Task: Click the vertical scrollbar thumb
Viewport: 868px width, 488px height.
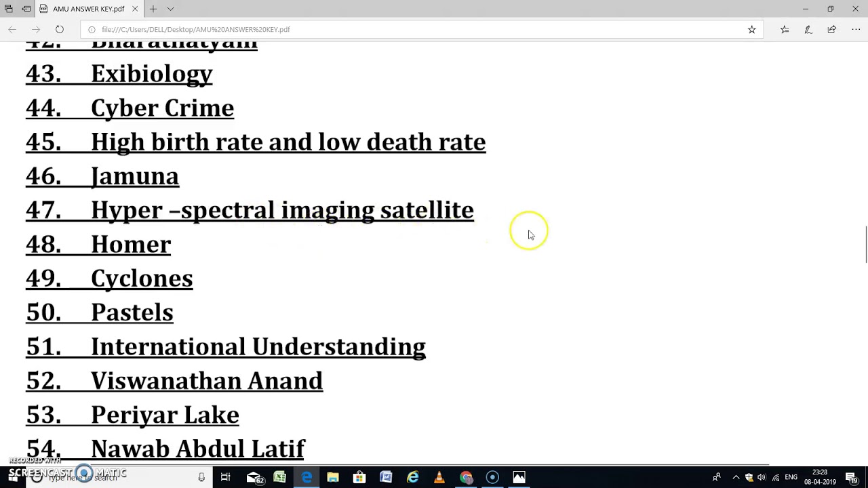Action: pos(866,245)
